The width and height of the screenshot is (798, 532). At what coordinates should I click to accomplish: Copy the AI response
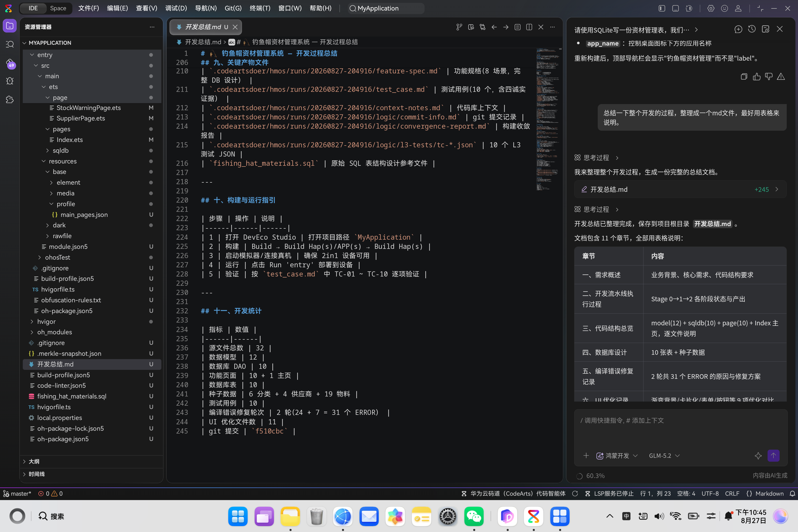[x=744, y=77]
